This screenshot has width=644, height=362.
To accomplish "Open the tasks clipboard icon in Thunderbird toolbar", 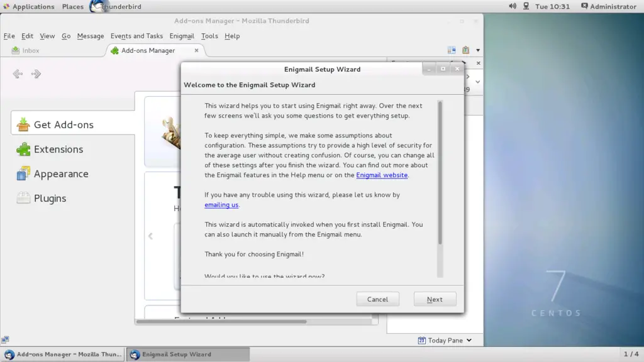I will (465, 50).
